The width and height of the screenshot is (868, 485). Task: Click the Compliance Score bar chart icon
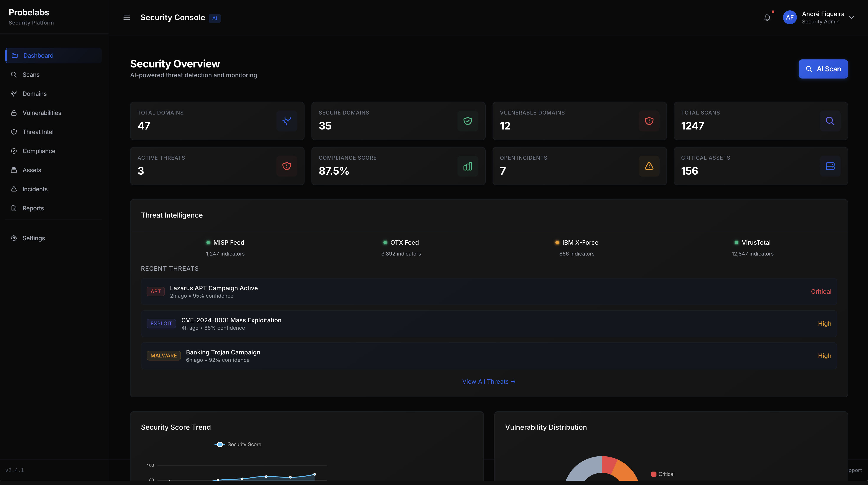click(468, 166)
